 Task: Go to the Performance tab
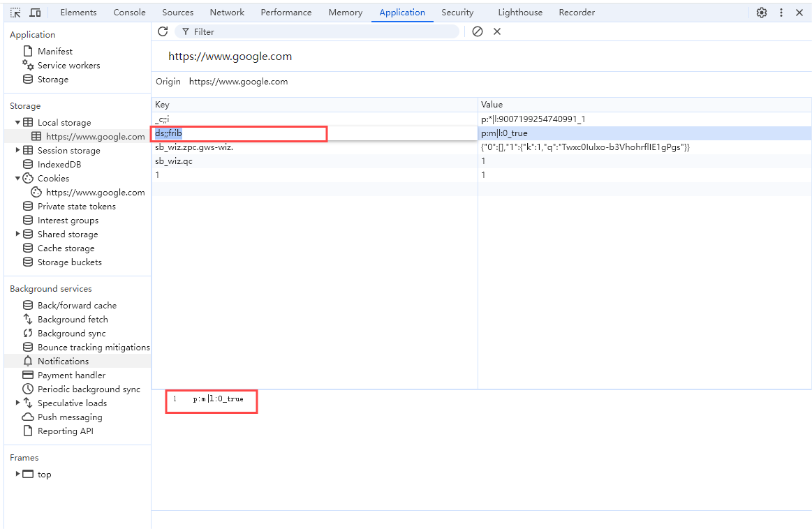[286, 13]
